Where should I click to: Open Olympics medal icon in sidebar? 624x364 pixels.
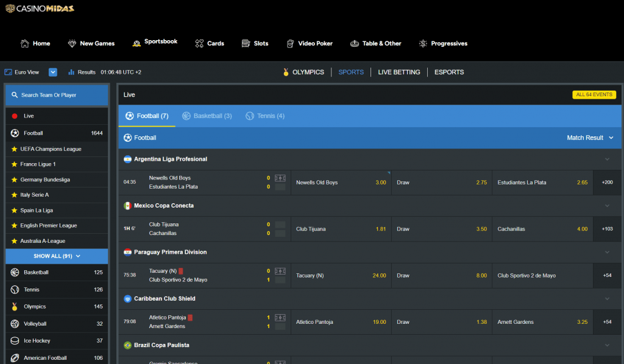[15, 306]
